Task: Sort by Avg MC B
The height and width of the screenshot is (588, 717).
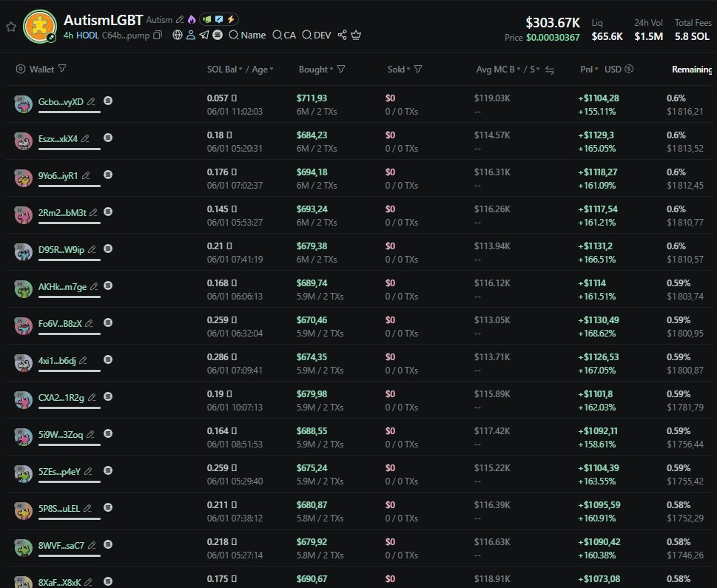Action: pos(499,70)
